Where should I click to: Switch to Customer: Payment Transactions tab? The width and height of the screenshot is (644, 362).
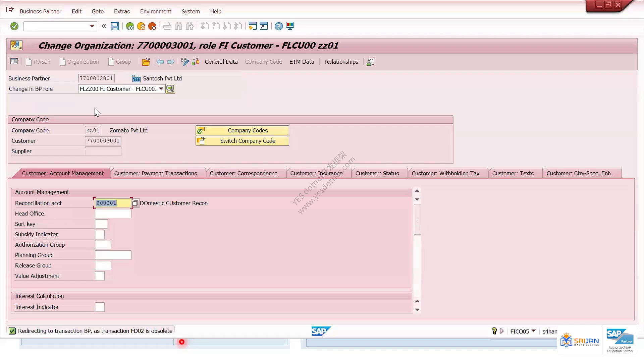156,173
